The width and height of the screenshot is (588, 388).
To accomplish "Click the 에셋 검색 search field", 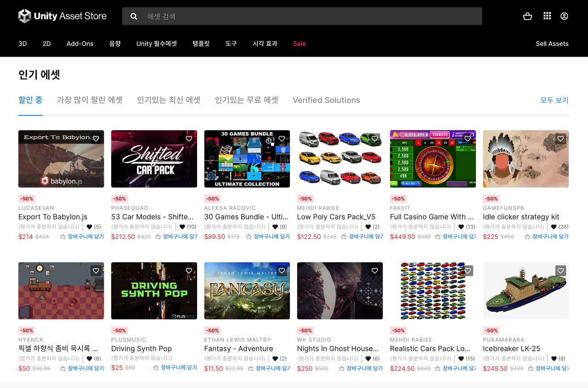I will tap(302, 16).
